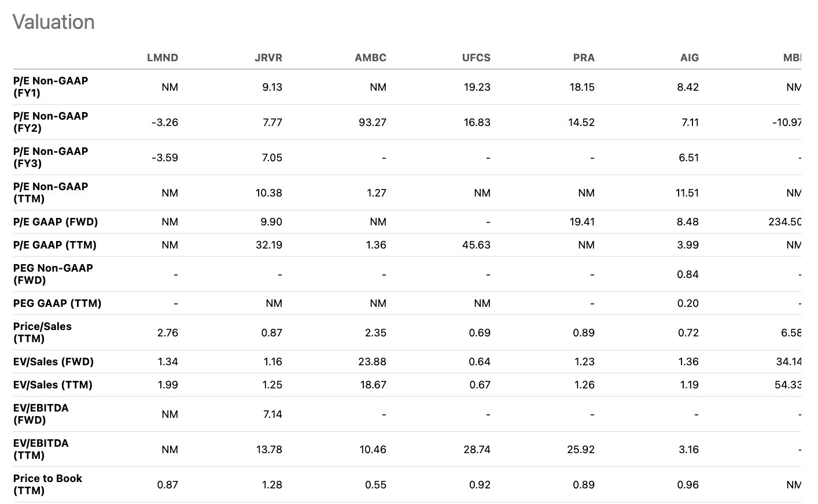Click the EV/EBITDA (TTM) row label
Screen dimensions: 818x504
(x=41, y=449)
